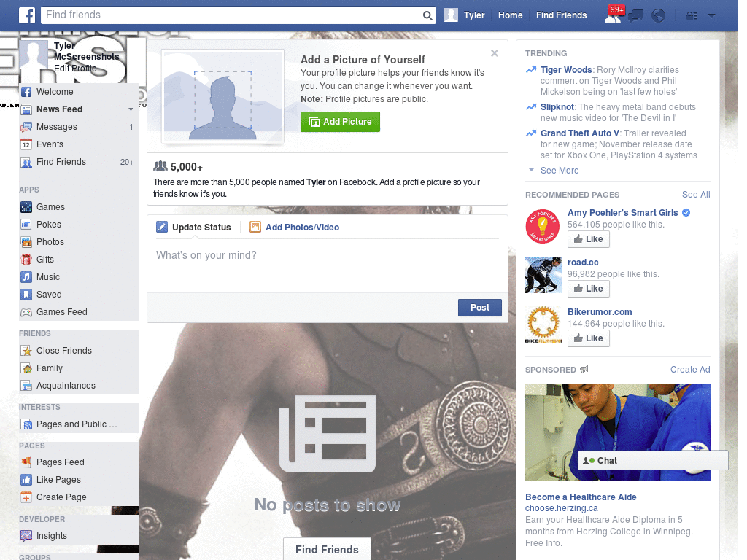Click the Insights chart icon

click(26, 536)
